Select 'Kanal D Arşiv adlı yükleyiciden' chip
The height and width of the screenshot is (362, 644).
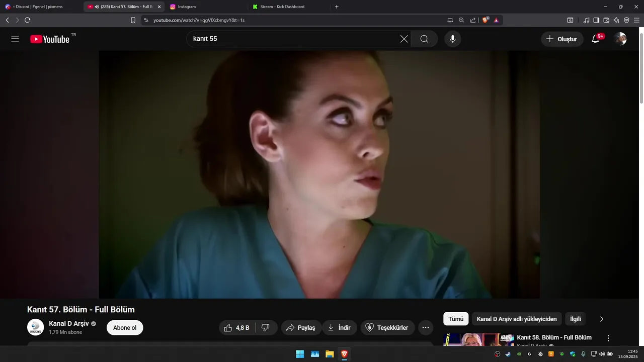(x=517, y=319)
